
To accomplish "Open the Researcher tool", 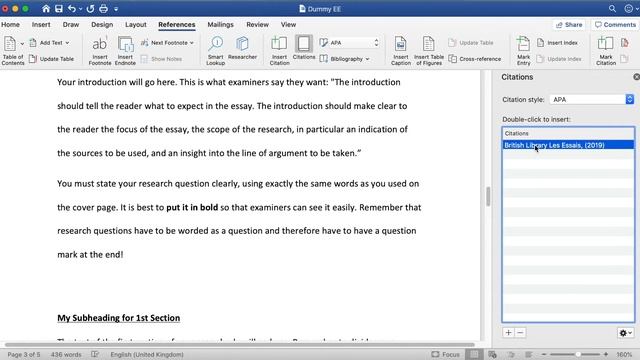I will click(242, 48).
